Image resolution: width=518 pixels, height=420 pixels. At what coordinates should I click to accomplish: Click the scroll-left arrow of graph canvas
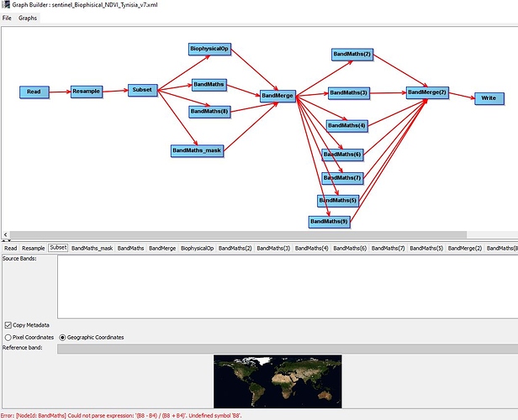click(5, 234)
